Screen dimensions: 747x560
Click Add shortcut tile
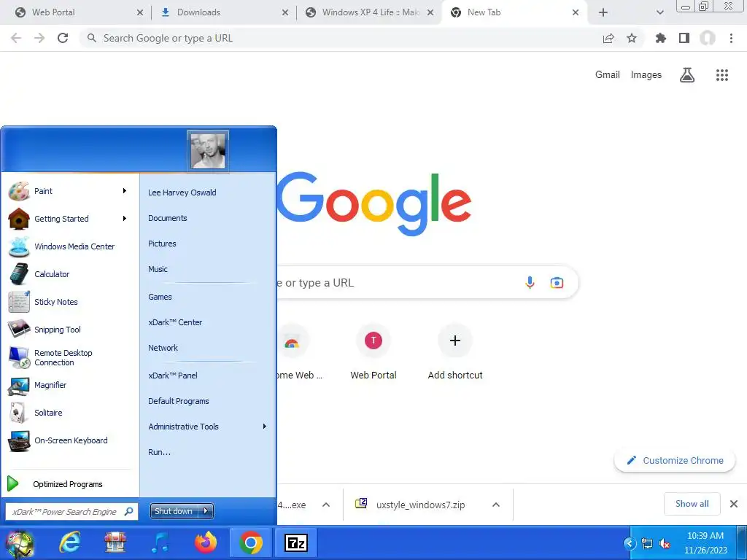point(455,352)
